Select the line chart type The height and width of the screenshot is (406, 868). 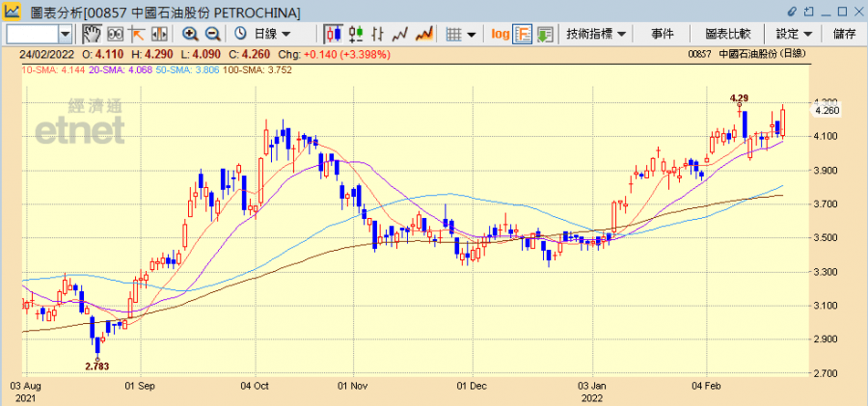tap(400, 34)
